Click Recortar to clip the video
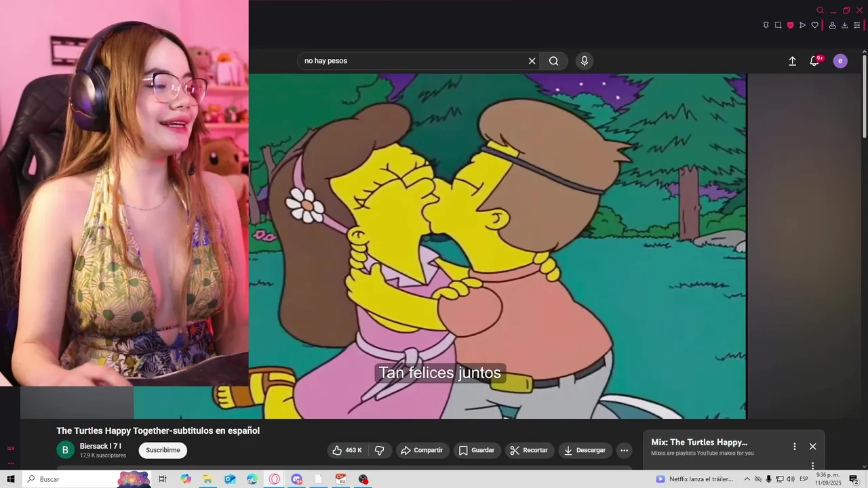868x488 pixels. 529,450
